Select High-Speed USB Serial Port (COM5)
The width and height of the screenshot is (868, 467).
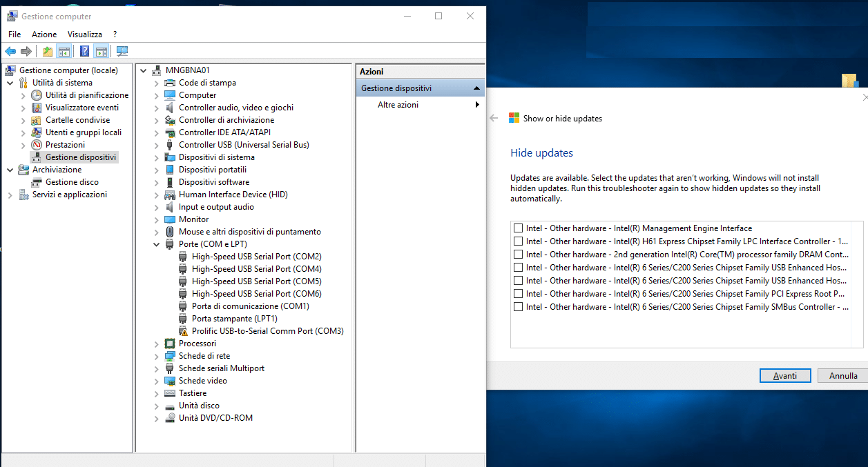click(257, 281)
